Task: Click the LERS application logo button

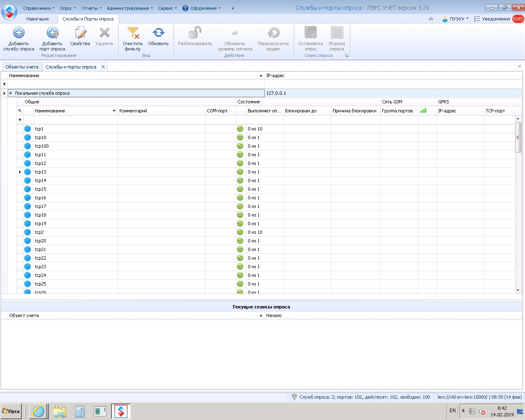Action: click(x=9, y=12)
